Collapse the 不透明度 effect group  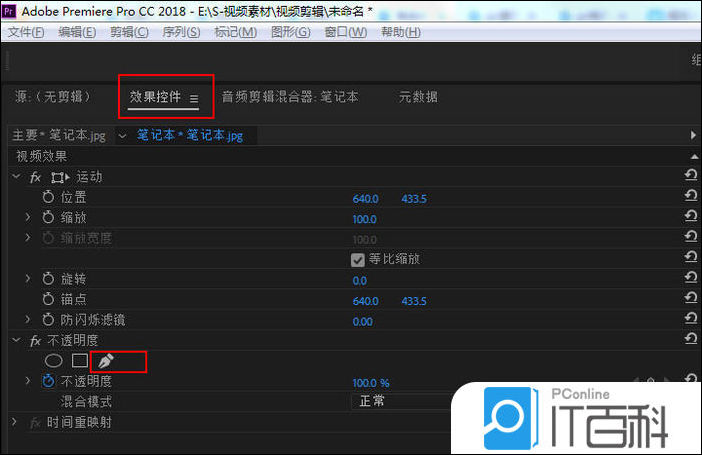click(x=17, y=340)
